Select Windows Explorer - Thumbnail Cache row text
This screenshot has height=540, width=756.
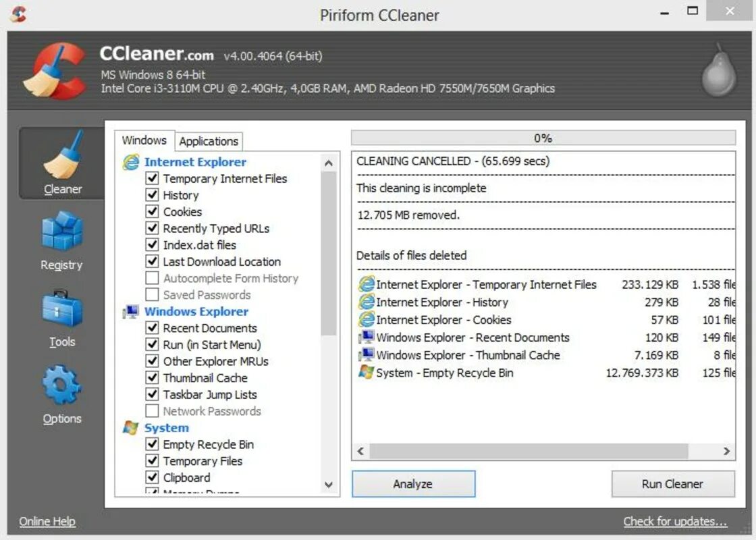[468, 355]
